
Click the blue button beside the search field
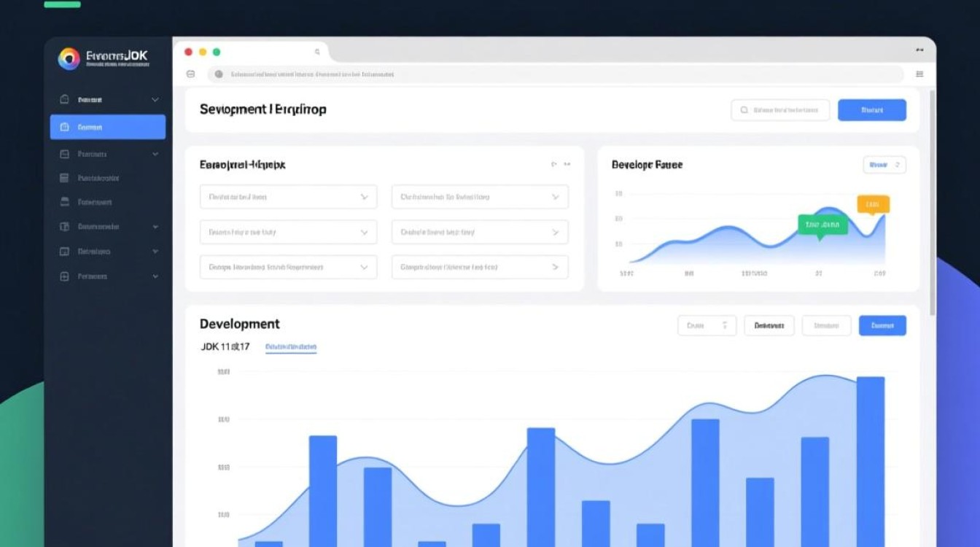click(871, 110)
